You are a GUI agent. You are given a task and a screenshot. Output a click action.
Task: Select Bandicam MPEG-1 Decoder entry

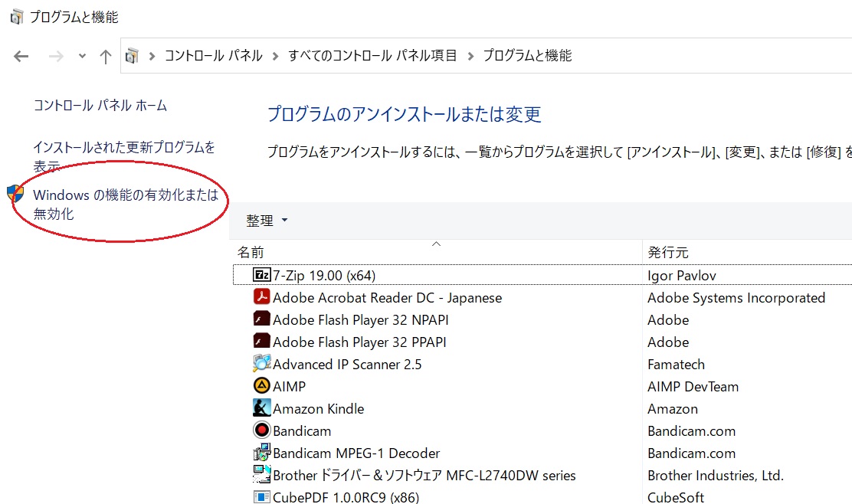[356, 453]
